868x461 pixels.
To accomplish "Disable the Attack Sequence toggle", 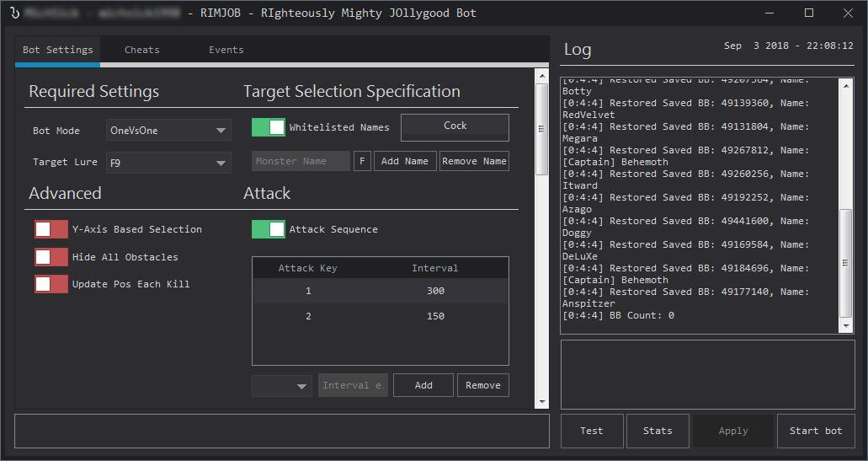I will (269, 229).
